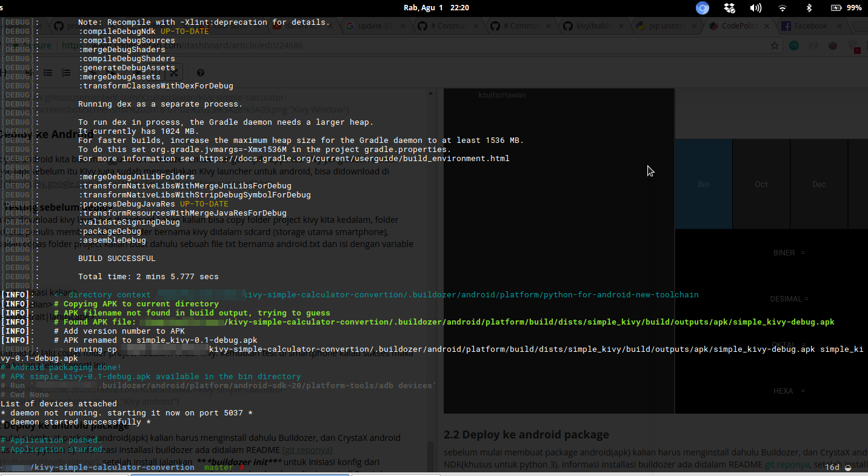This screenshot has width=868, height=476.
Task: Open the Chromium indicator in the top panel
Action: point(703,8)
